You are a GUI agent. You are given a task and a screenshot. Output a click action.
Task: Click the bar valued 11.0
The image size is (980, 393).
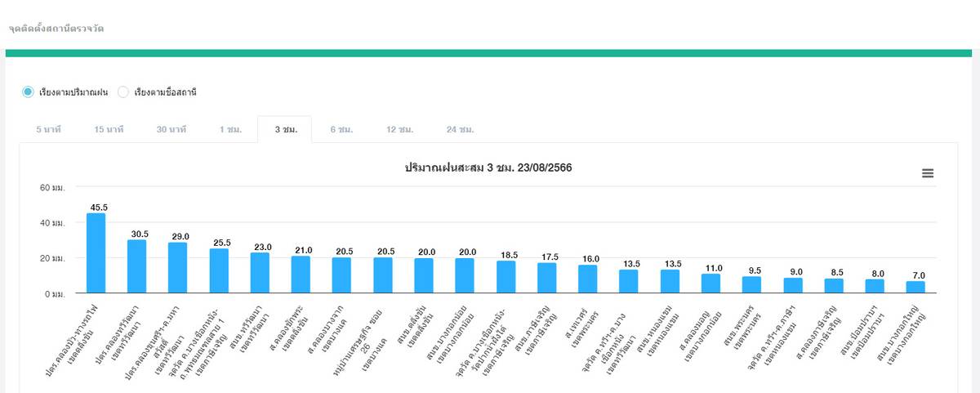(710, 284)
